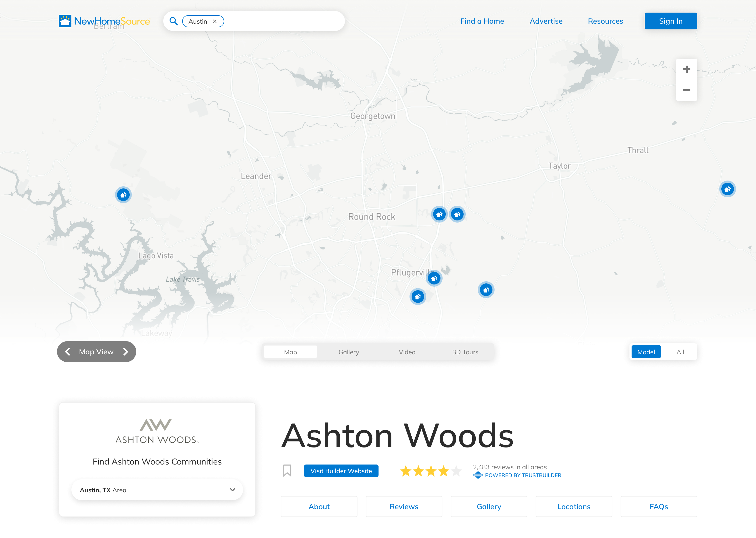Open the Reviews section button
The width and height of the screenshot is (756, 538).
(404, 506)
